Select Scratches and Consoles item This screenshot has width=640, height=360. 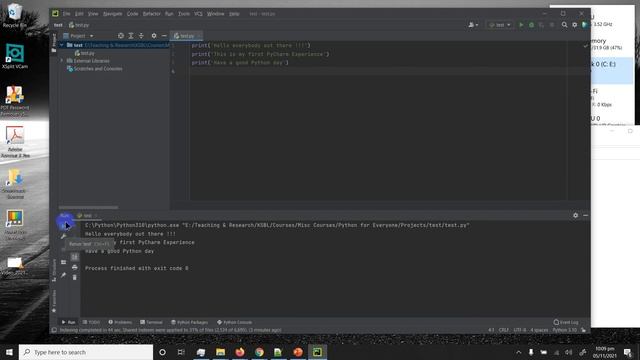coord(95,69)
